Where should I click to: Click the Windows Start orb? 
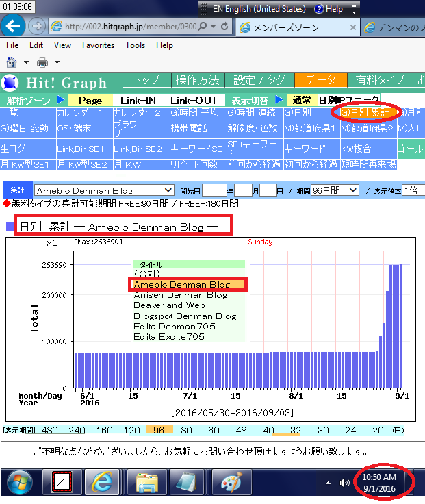[20, 482]
